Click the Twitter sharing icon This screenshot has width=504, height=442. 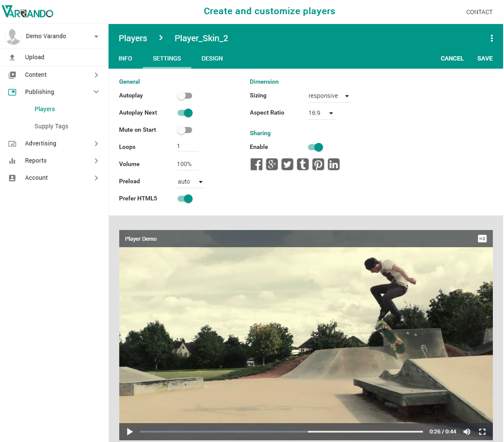287,164
